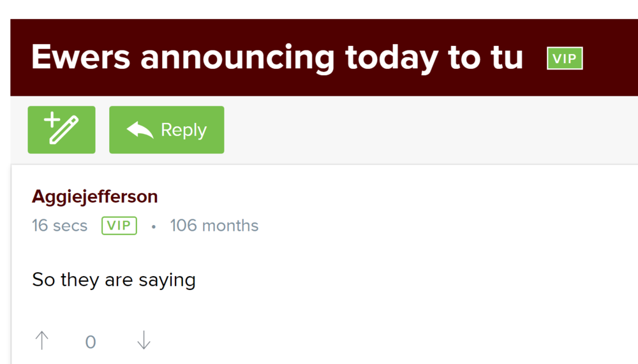This screenshot has width=638, height=364.
Task: Click the VIP badge beside 16 secs
Action: point(119,226)
